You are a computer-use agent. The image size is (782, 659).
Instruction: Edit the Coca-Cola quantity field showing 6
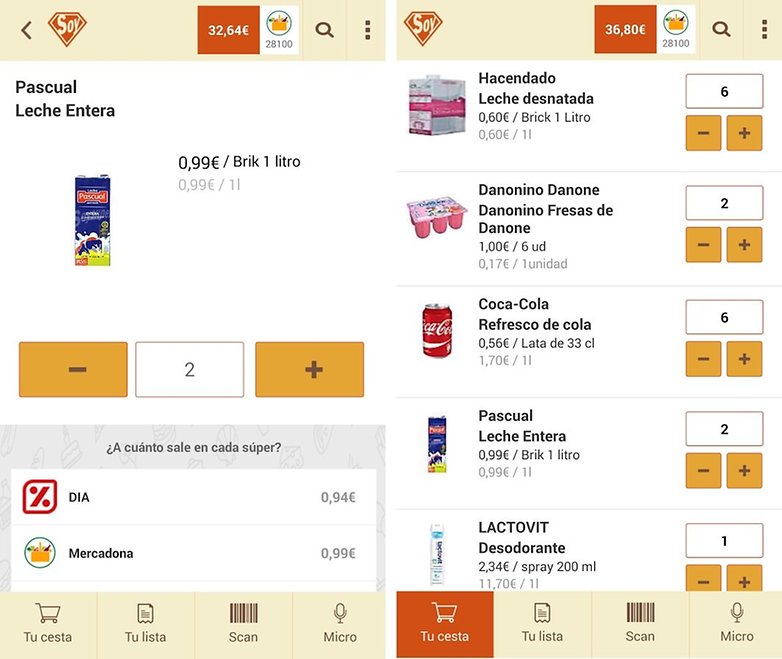pos(724,317)
